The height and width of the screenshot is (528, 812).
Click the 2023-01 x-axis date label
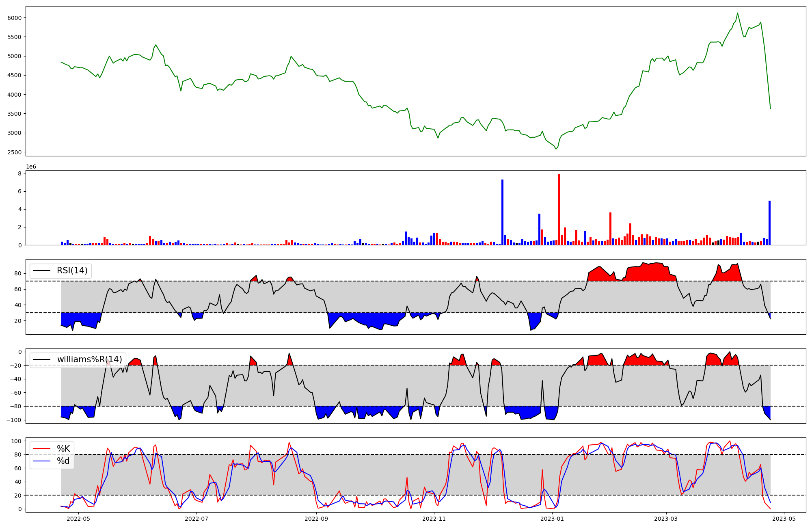(x=553, y=519)
